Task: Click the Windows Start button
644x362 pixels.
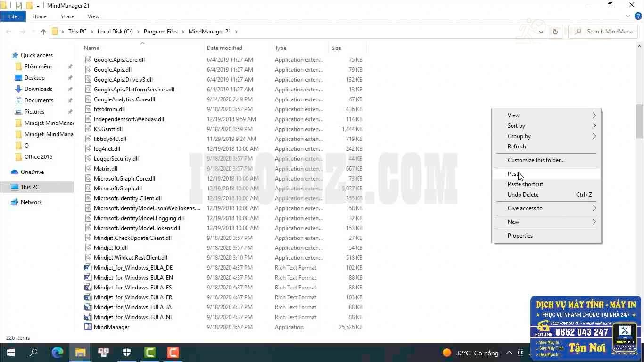Action: 10,353
